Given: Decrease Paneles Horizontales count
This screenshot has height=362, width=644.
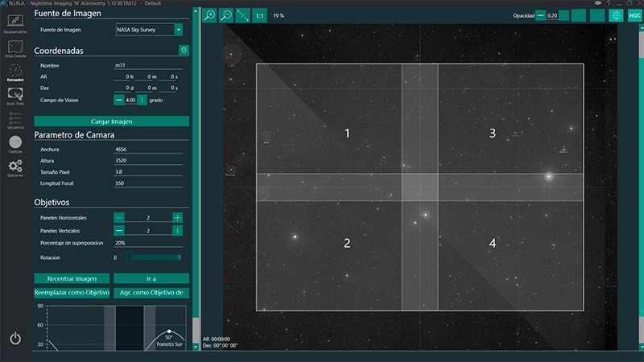Looking at the screenshot, I should click(118, 217).
